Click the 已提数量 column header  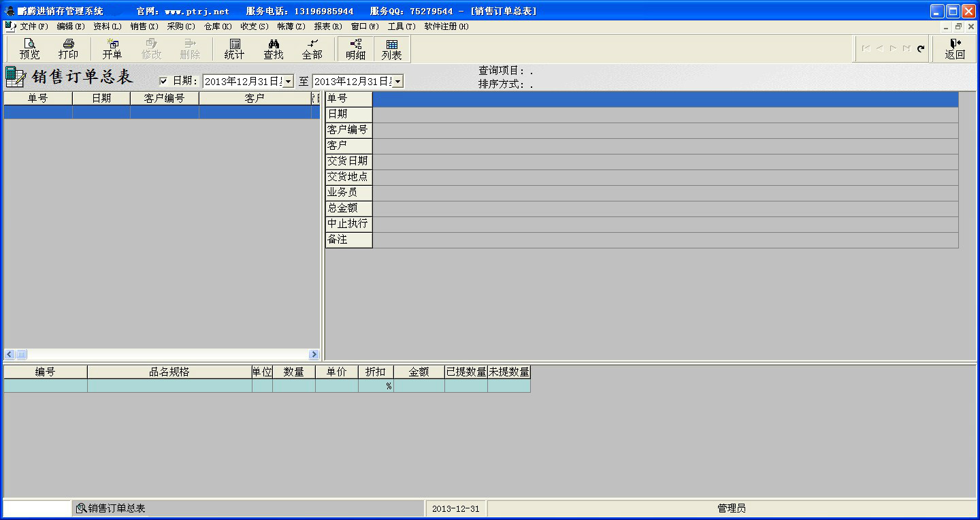466,372
